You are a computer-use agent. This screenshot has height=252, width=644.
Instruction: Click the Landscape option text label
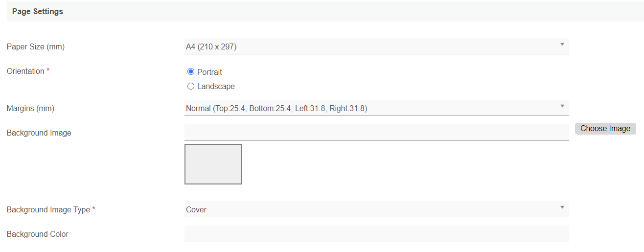click(x=216, y=87)
